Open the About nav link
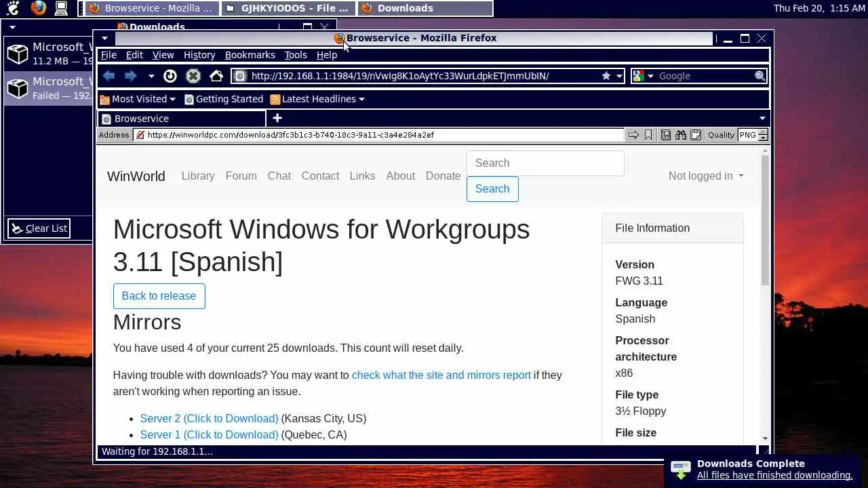 pyautogui.click(x=401, y=176)
